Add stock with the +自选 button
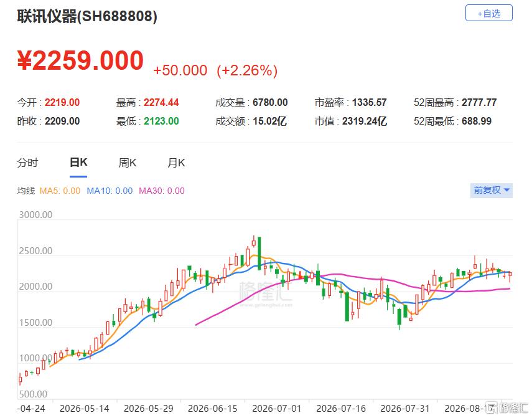532x418 pixels. (488, 13)
